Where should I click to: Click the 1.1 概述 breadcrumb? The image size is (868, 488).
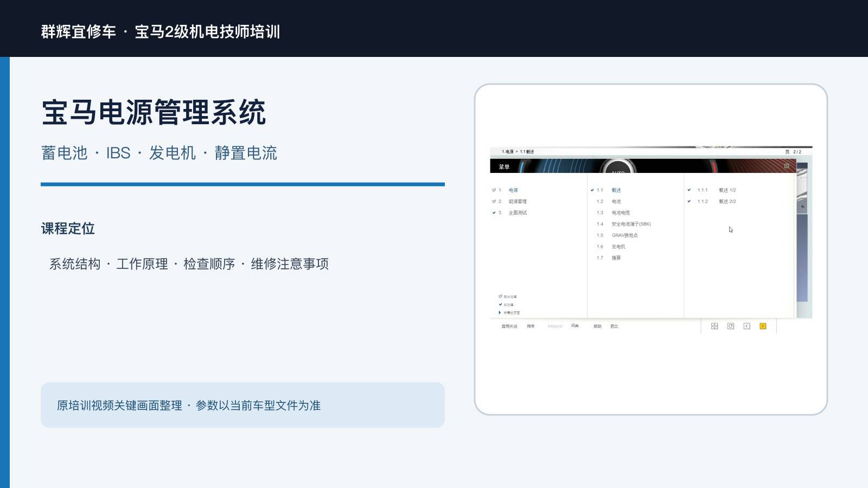(527, 152)
